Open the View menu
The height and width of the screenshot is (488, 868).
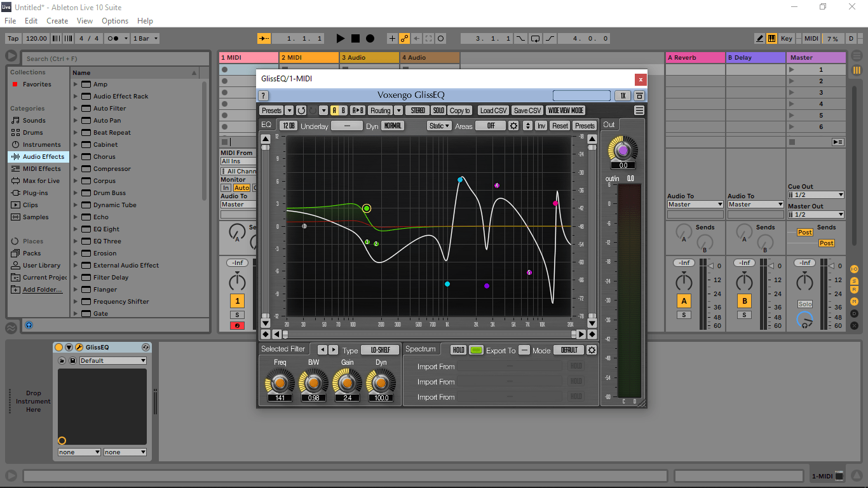[x=85, y=21]
